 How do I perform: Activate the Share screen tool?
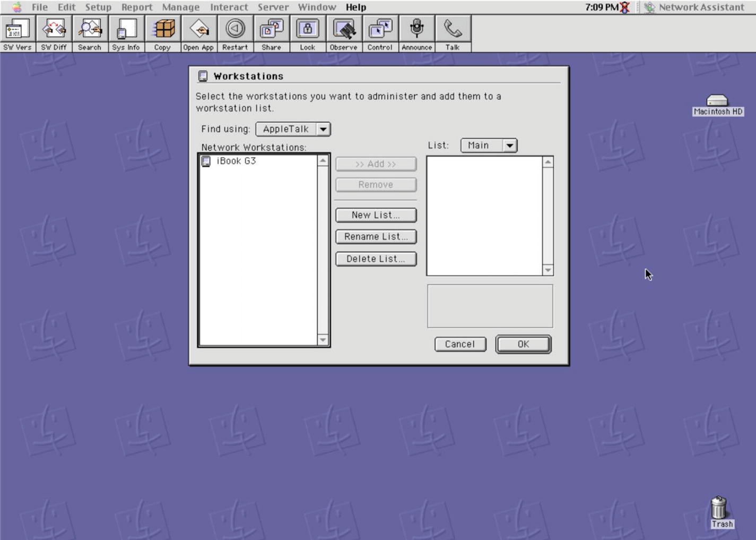[x=271, y=33]
